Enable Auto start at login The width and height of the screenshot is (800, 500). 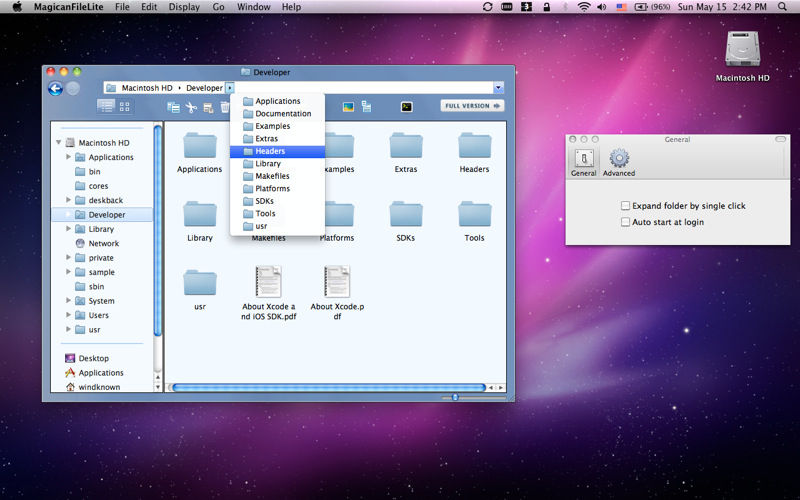pos(625,222)
